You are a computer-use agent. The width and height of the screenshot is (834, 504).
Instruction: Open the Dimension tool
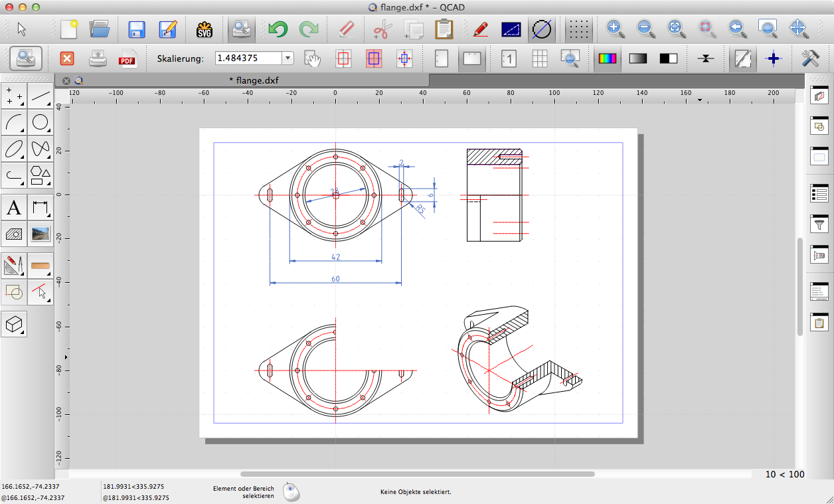[x=41, y=208]
